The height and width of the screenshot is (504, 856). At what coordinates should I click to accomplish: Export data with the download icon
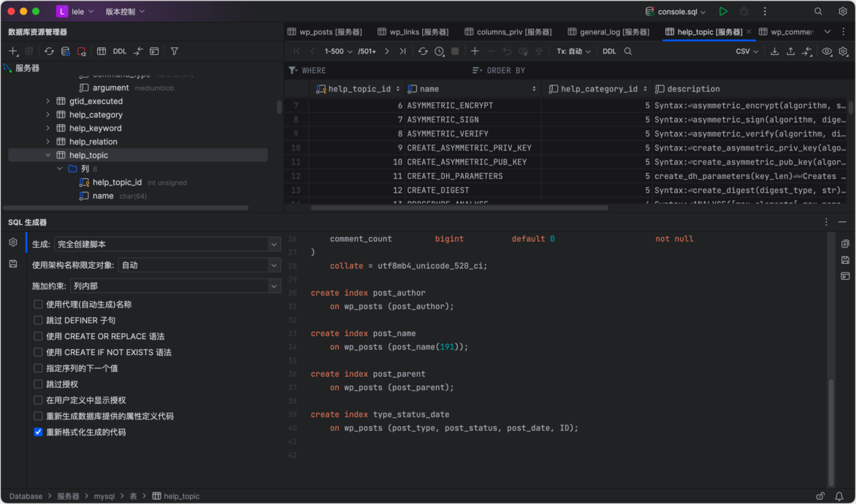click(775, 51)
